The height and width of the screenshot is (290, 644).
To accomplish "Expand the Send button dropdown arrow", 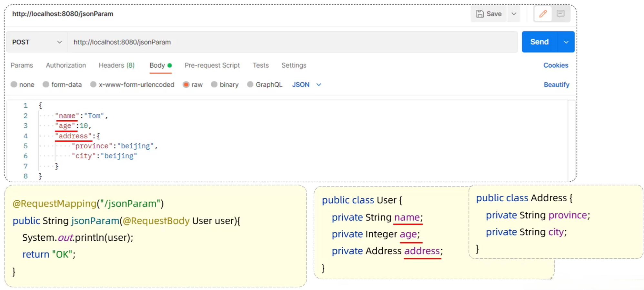I will [x=566, y=42].
